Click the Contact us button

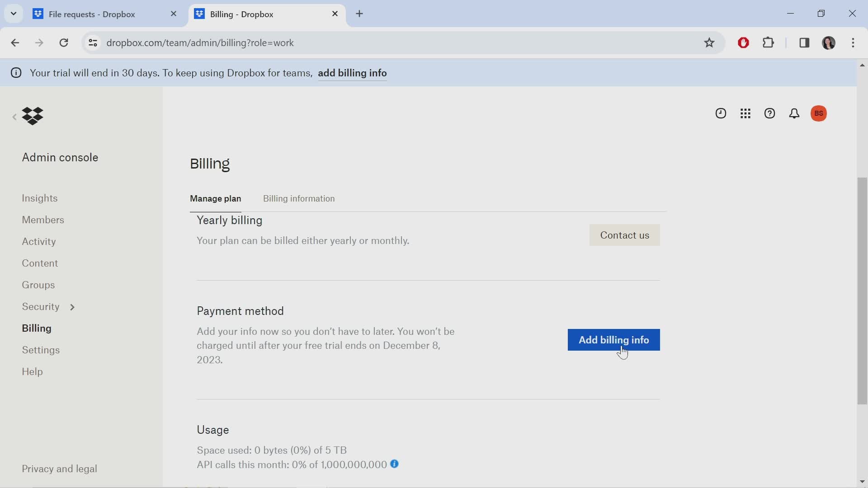(625, 235)
